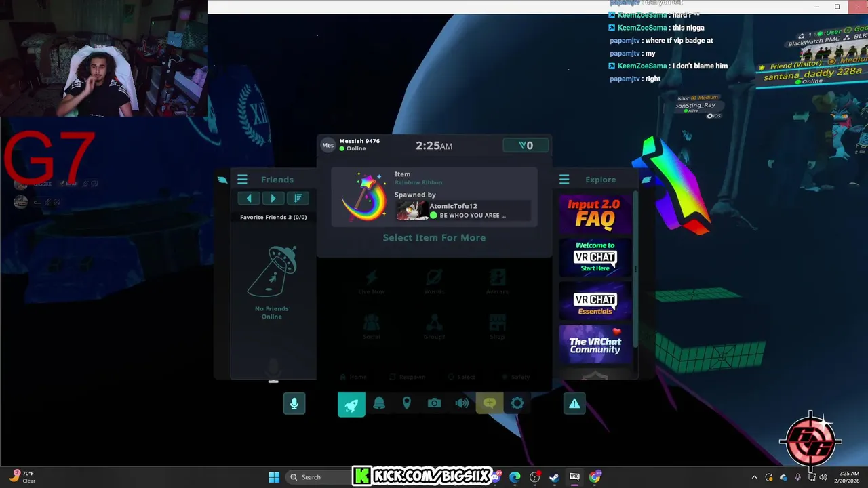Open the Friends panel hamburger menu

tap(242, 180)
